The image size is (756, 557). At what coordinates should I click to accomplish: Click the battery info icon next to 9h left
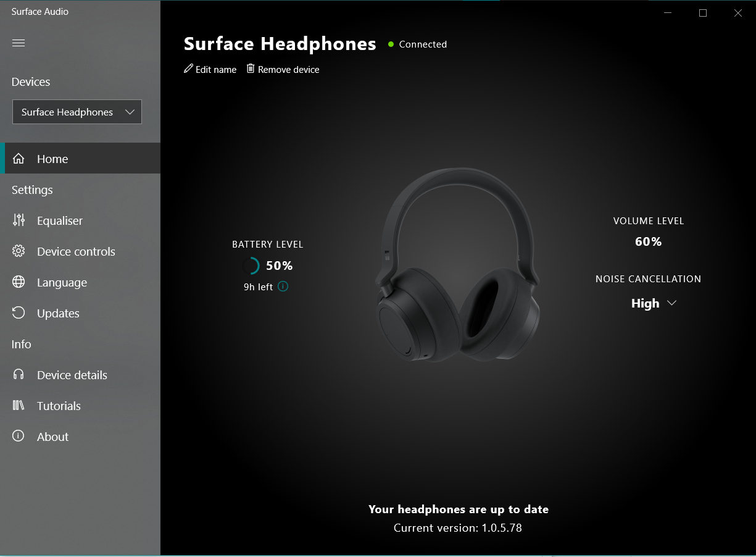point(283,286)
